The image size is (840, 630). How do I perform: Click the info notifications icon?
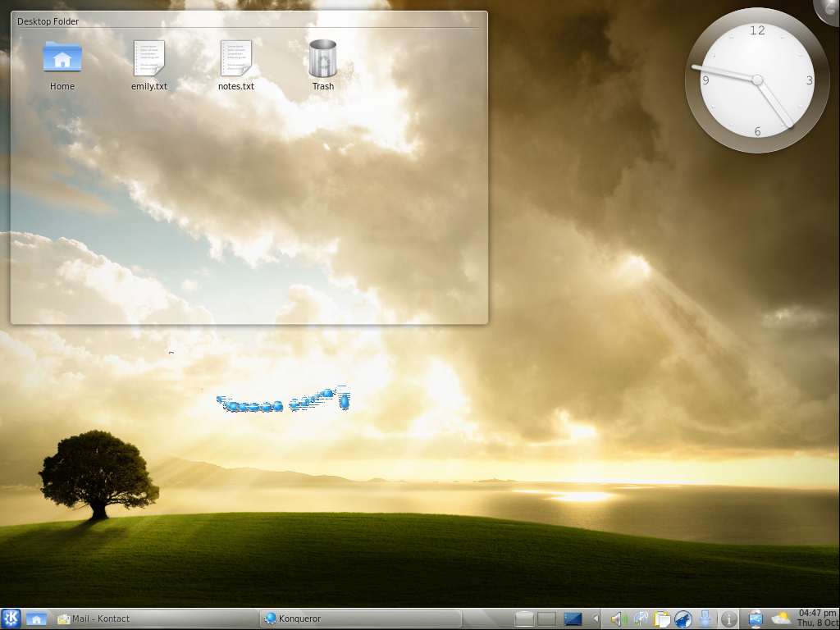coord(728,619)
